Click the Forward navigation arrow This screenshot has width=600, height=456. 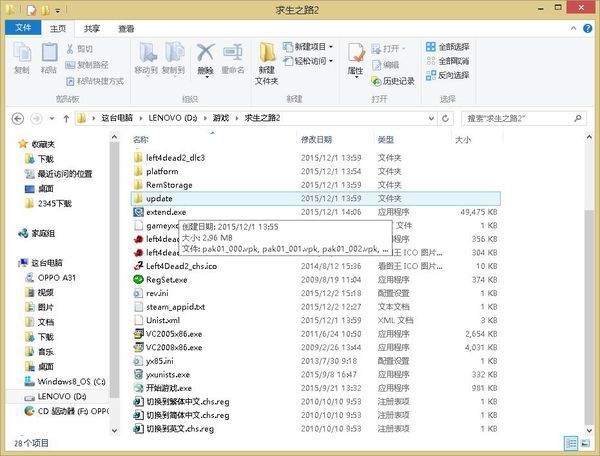(36, 119)
